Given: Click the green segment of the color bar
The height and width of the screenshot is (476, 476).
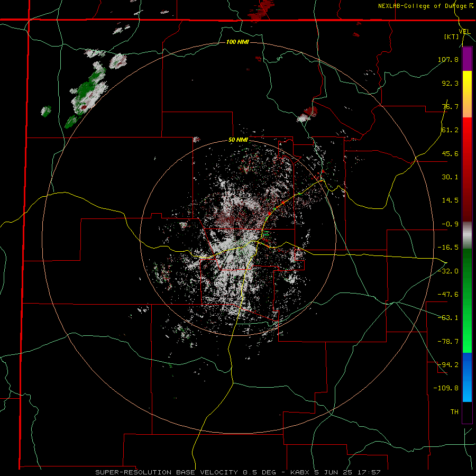Looking at the screenshot, I should tap(467, 300).
